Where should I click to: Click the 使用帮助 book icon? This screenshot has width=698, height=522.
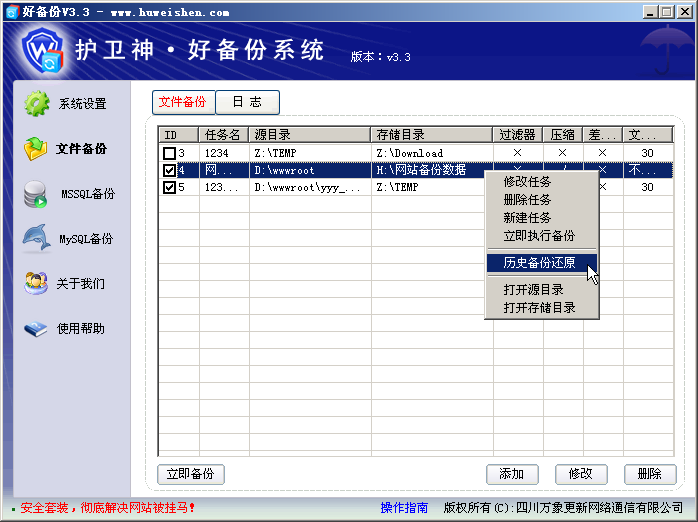click(36, 328)
